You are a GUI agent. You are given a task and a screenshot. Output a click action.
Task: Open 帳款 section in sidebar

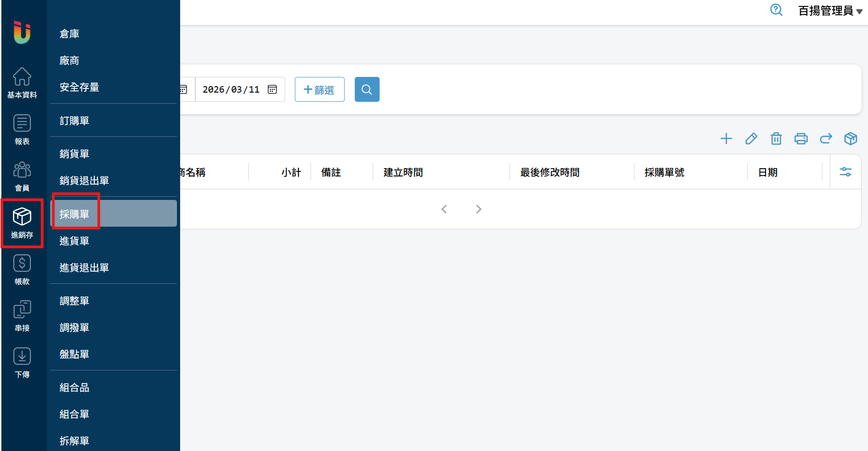coord(22,269)
